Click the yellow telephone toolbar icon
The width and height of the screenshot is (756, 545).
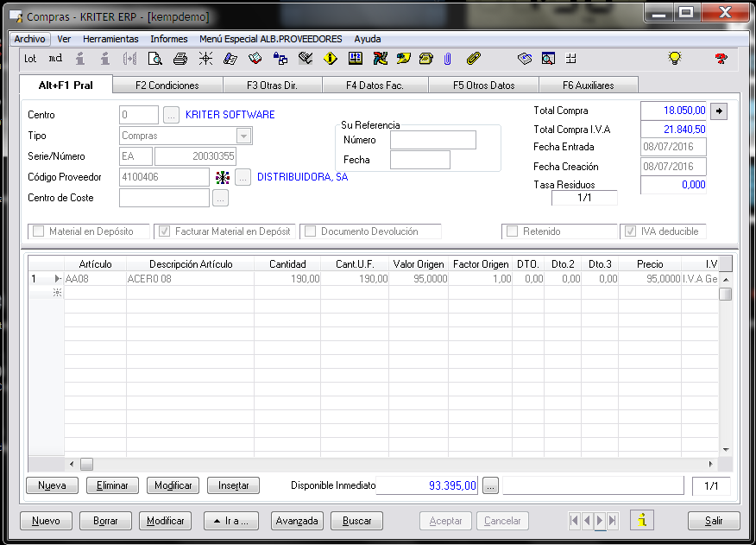[426, 59]
